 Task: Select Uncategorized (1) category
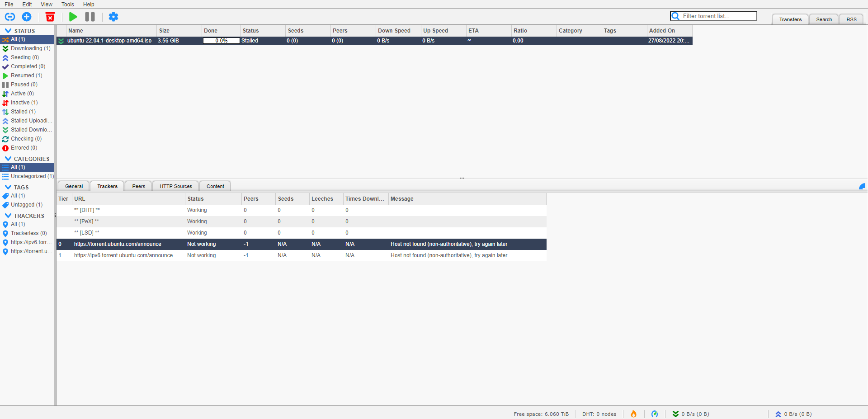tap(27, 176)
